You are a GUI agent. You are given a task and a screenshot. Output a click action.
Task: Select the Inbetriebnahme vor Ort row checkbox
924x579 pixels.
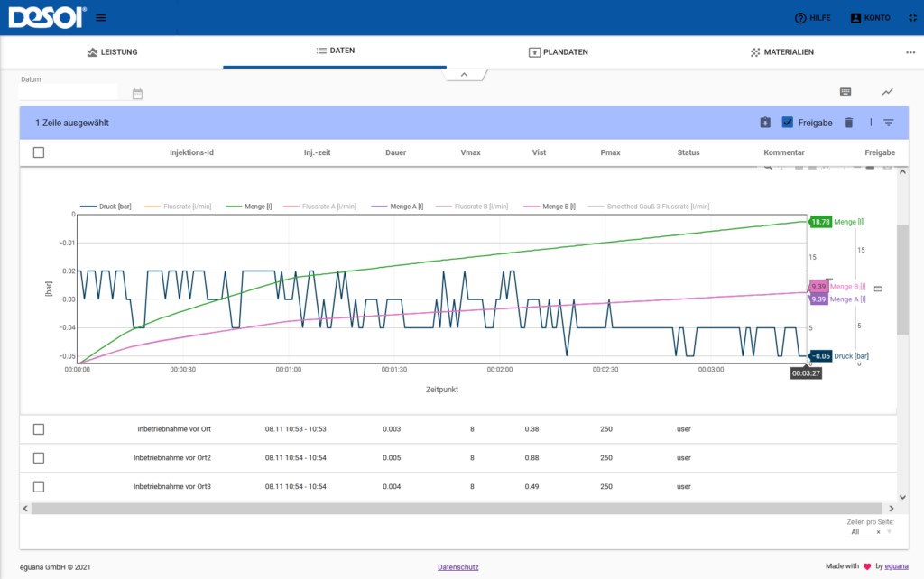pyautogui.click(x=39, y=429)
